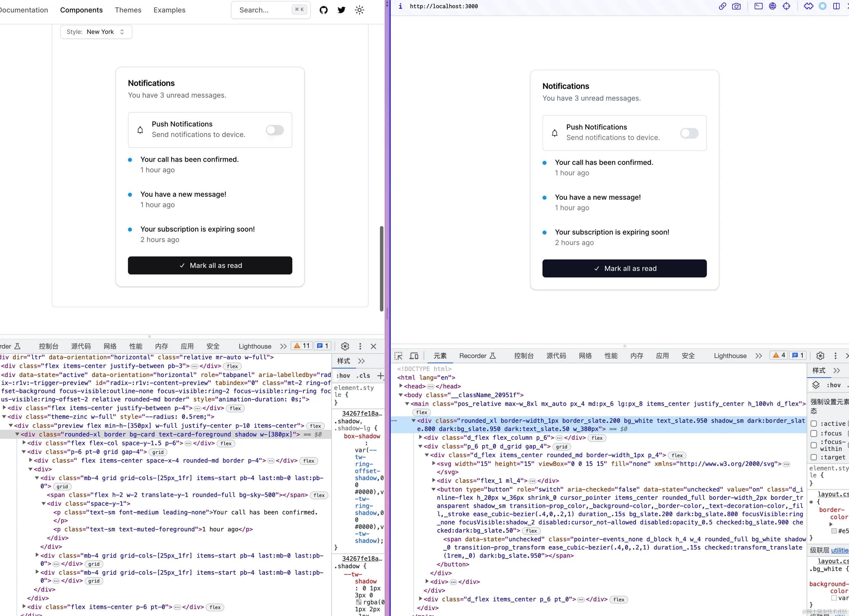849x616 pixels.
Task: Toggle the device toolbar icon in DevTools
Action: (414, 355)
